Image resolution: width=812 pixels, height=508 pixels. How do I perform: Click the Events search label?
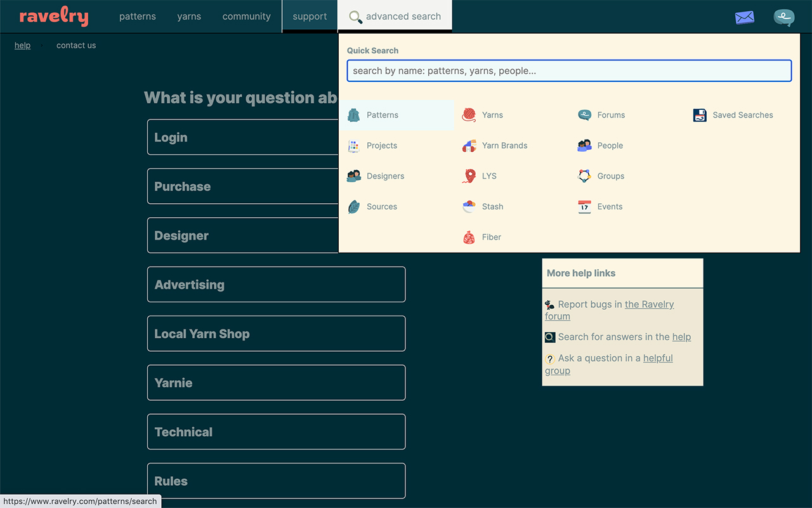(x=610, y=206)
